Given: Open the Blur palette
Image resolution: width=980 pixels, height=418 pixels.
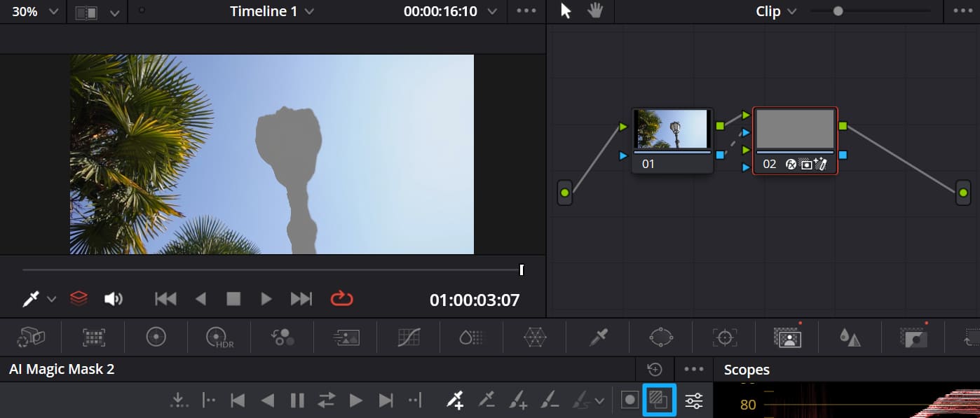Looking at the screenshot, I should point(849,337).
